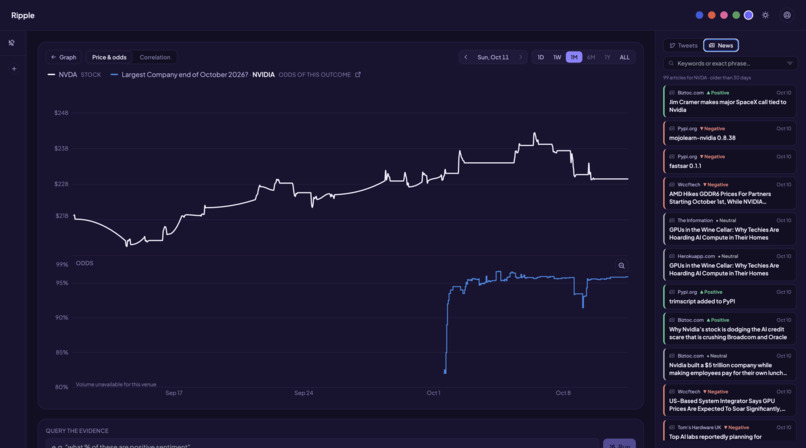Go back to Graph view
Screen dimensions: 806x448
64,57
